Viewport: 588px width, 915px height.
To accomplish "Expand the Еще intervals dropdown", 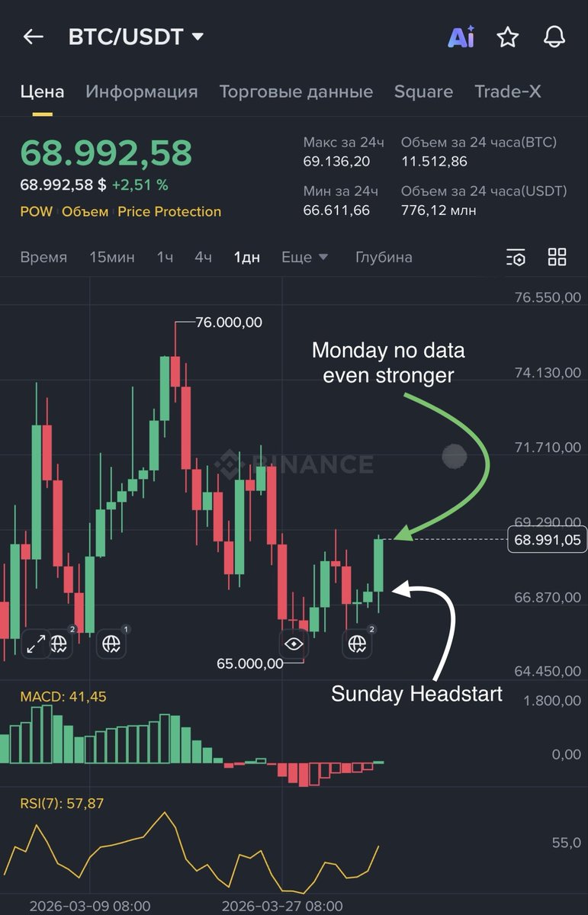I will pyautogui.click(x=304, y=257).
